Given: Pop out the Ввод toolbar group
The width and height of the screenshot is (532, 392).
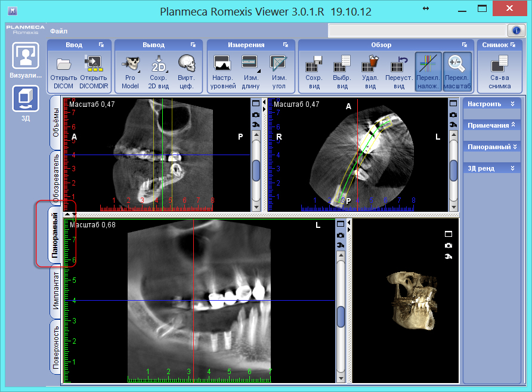Looking at the screenshot, I should tap(101, 45).
